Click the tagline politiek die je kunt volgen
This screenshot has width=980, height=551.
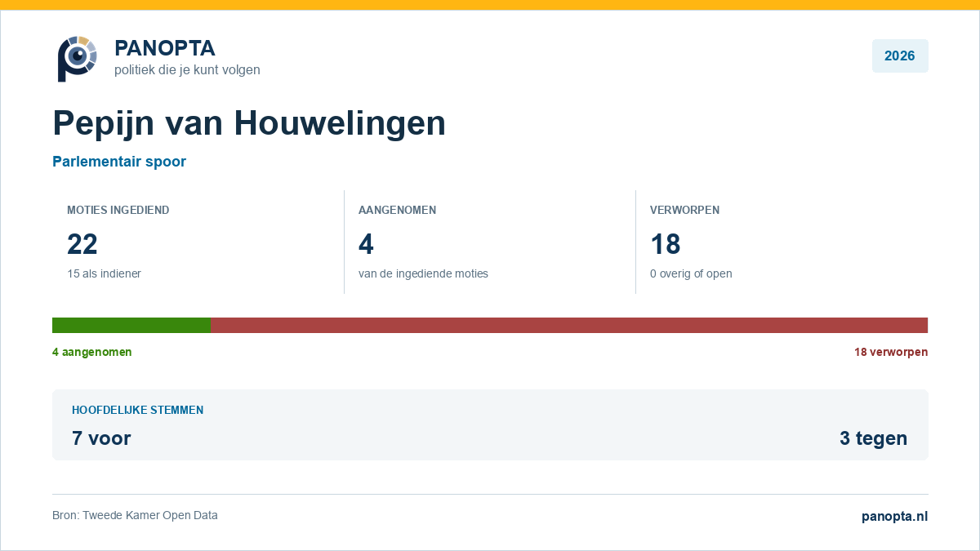pos(187,70)
